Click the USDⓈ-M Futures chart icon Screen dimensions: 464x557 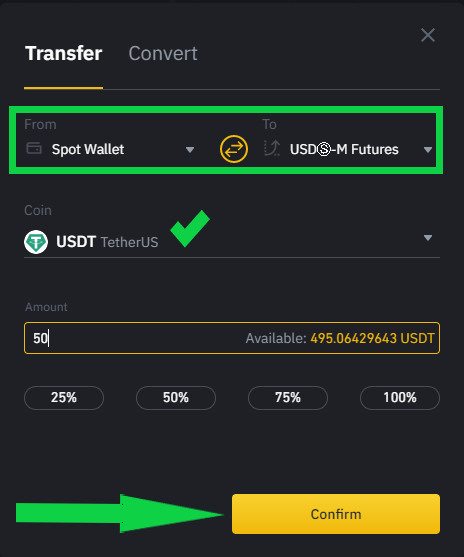(x=272, y=148)
